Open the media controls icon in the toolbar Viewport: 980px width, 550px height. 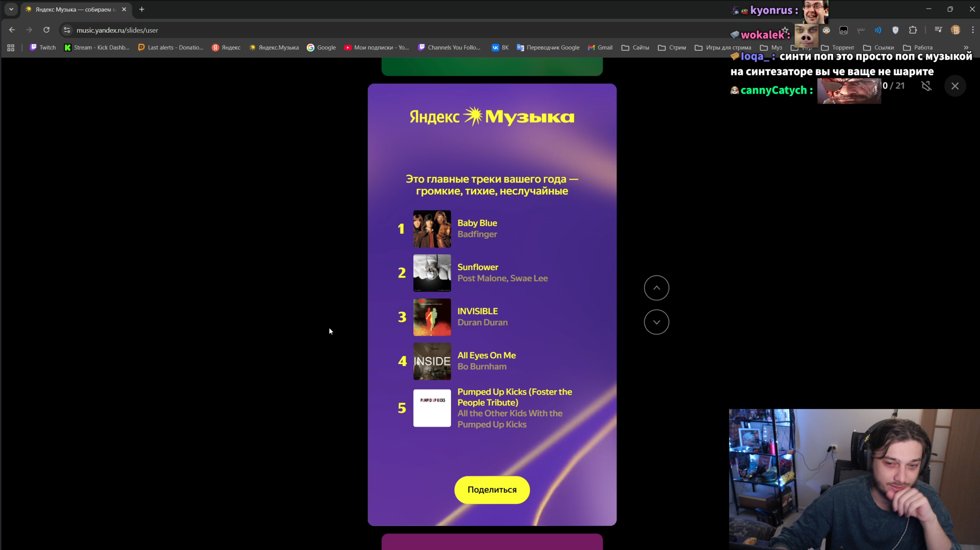click(x=938, y=30)
